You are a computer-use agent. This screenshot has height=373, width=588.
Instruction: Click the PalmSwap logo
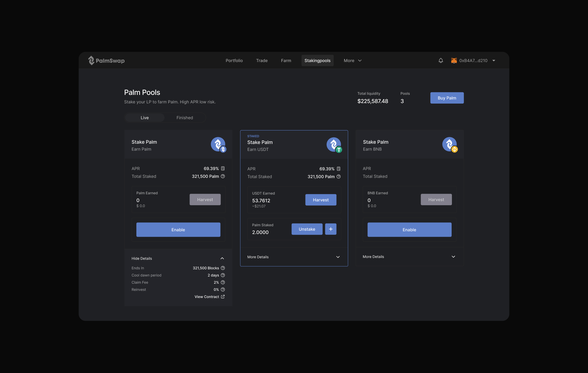click(x=106, y=61)
